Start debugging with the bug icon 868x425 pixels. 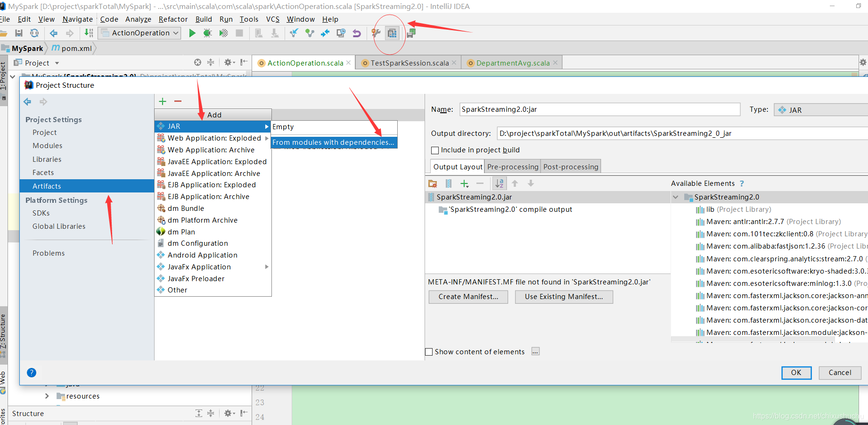207,33
